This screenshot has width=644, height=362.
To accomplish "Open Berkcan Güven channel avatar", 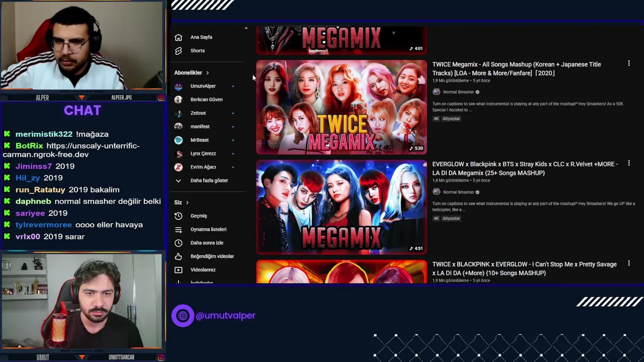I will [178, 100].
